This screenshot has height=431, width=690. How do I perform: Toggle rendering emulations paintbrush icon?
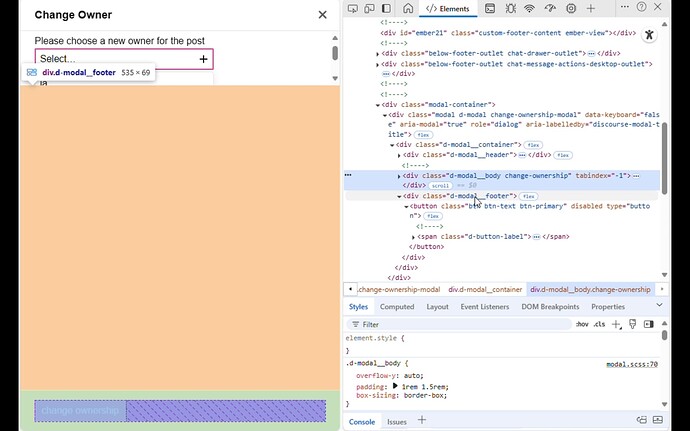(x=632, y=324)
